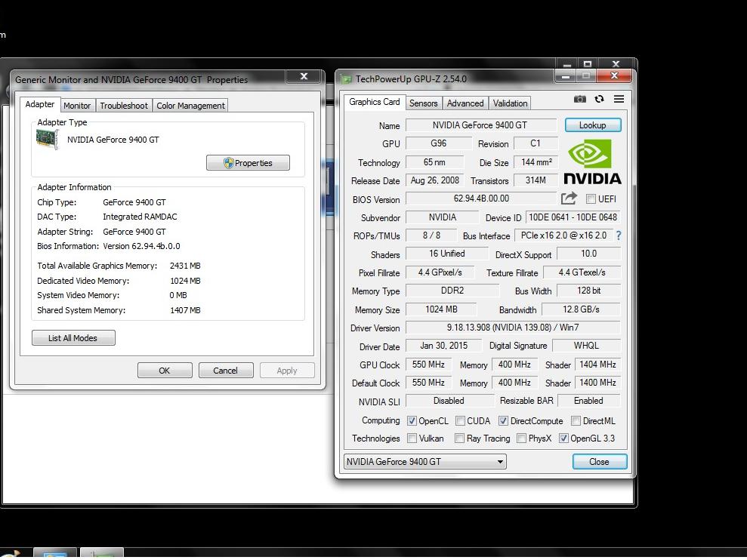Close the monitor Properties dialog
747x560 pixels.
(x=304, y=76)
